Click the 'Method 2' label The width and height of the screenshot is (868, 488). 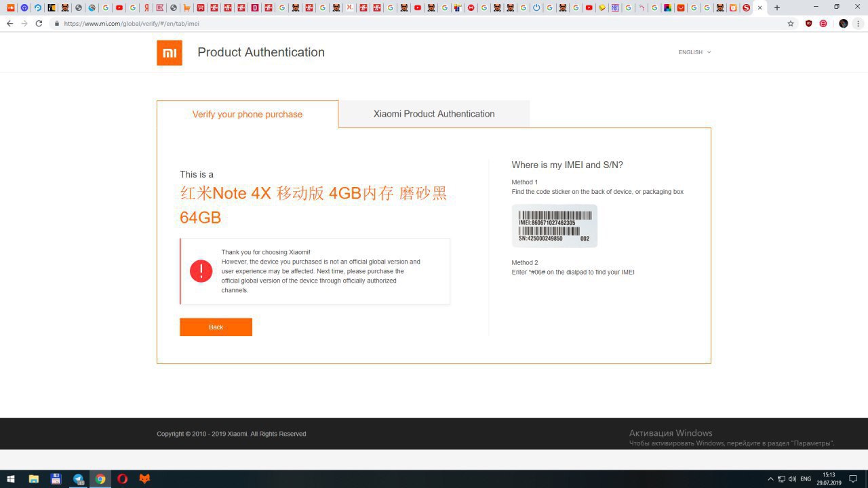click(525, 262)
